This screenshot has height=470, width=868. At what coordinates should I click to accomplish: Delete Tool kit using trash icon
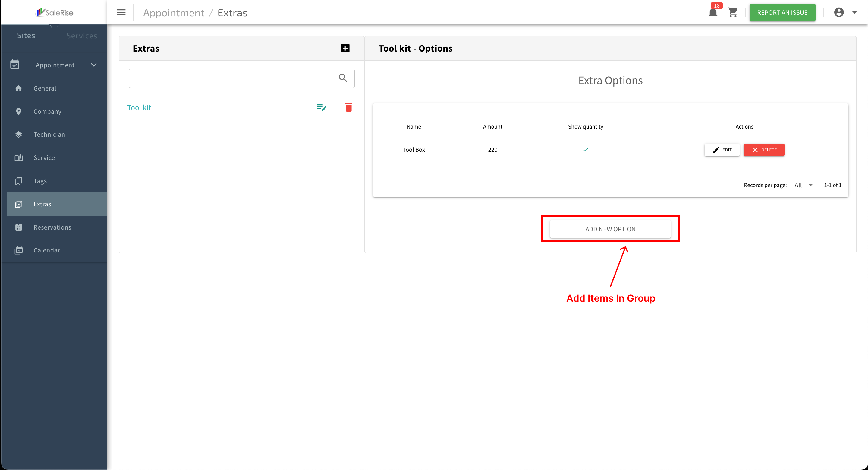(x=348, y=108)
